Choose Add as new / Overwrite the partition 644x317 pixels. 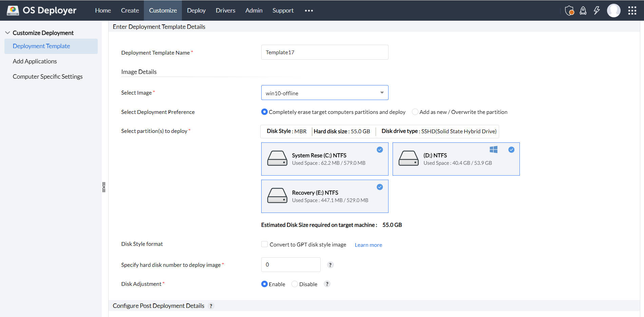coord(415,112)
